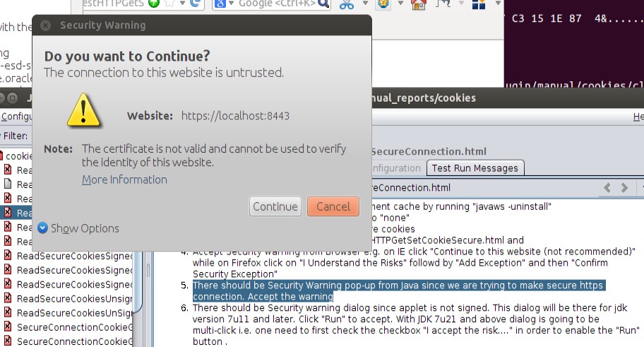Expand Show Options in the dialog
This screenshot has width=644, height=347.
pyautogui.click(x=78, y=228)
